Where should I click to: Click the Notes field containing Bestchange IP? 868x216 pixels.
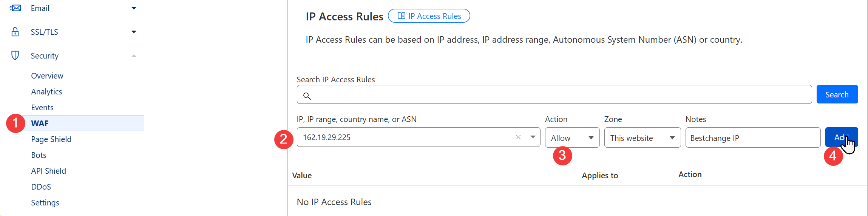(752, 138)
